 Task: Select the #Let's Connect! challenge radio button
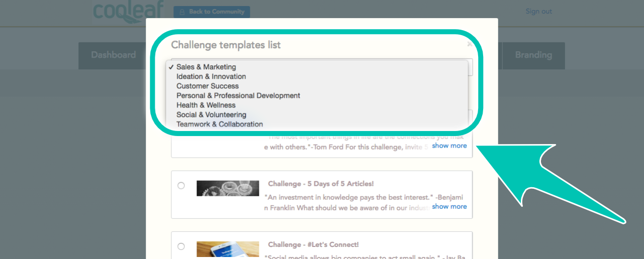[x=181, y=246]
